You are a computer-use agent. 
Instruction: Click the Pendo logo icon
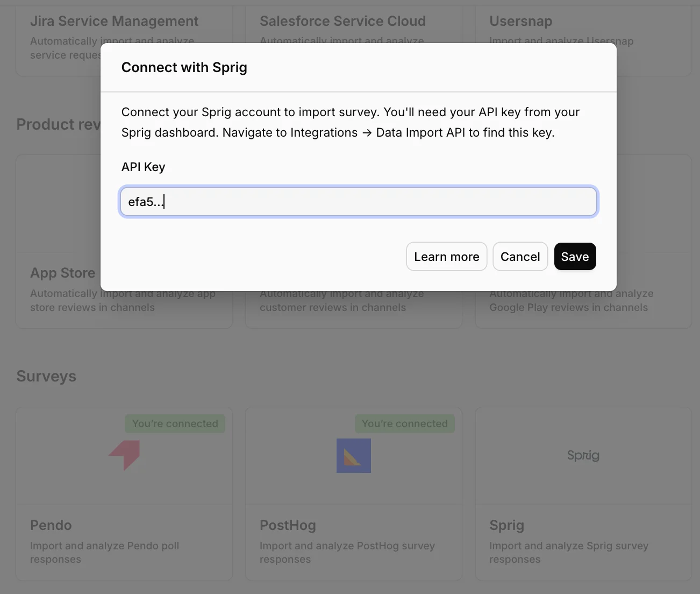click(x=125, y=455)
